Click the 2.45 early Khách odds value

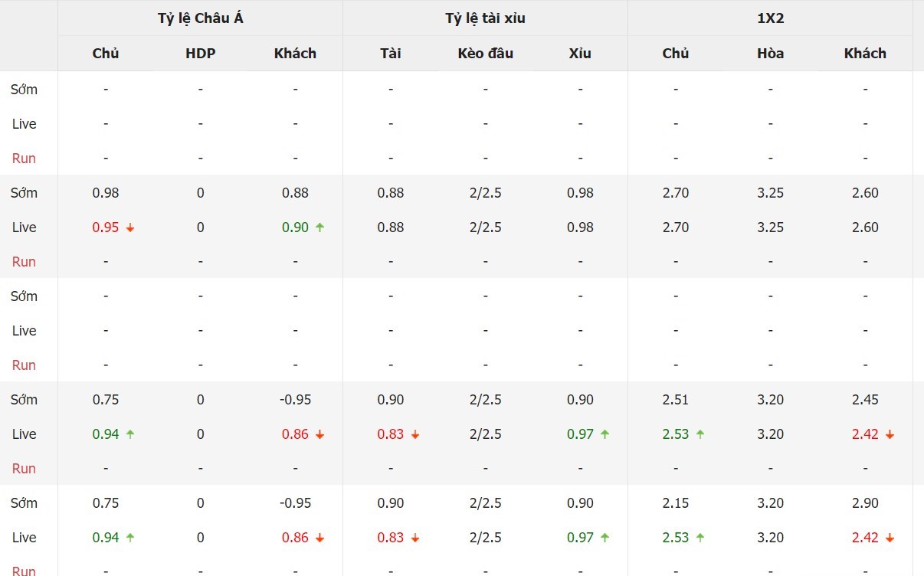(x=865, y=400)
